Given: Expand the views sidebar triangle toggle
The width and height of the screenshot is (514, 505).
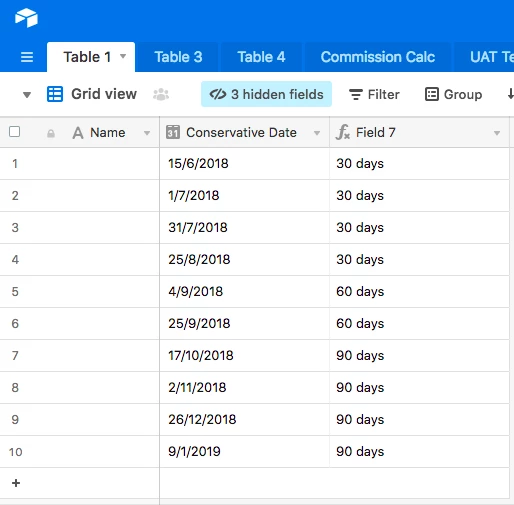Looking at the screenshot, I should pyautogui.click(x=27, y=95).
